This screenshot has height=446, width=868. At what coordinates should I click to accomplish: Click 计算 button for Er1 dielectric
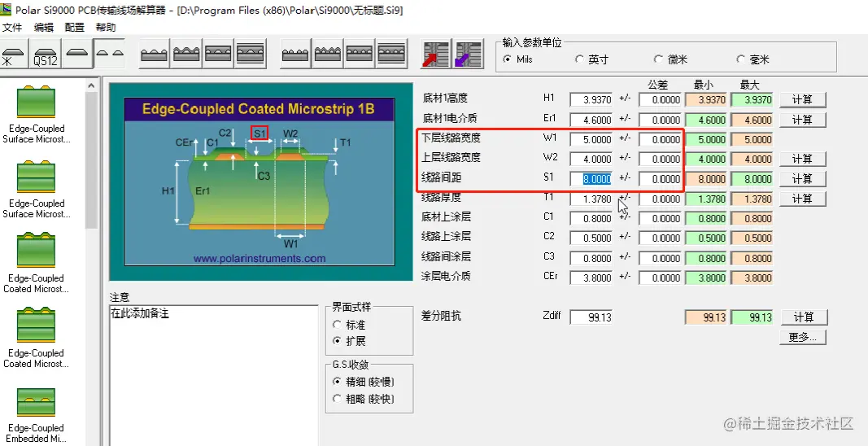(x=803, y=120)
